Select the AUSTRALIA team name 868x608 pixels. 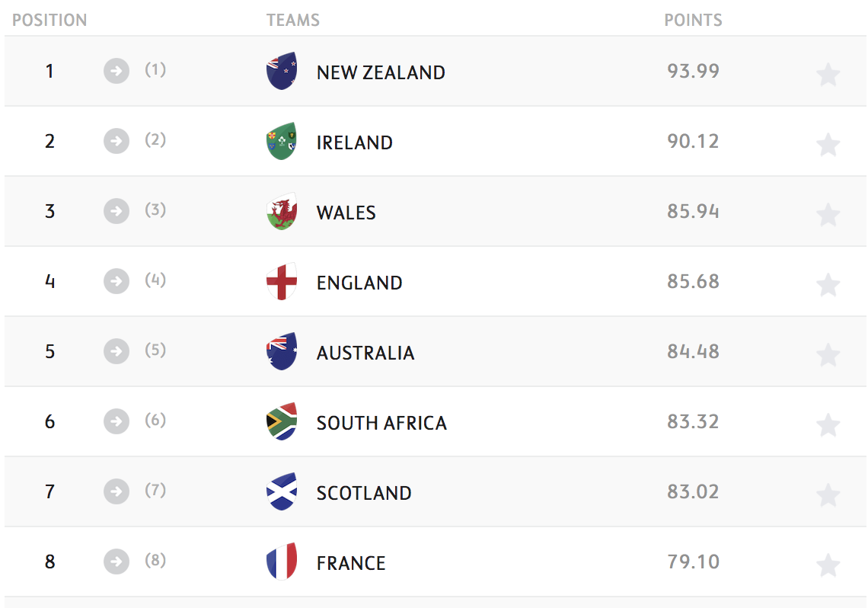click(365, 351)
